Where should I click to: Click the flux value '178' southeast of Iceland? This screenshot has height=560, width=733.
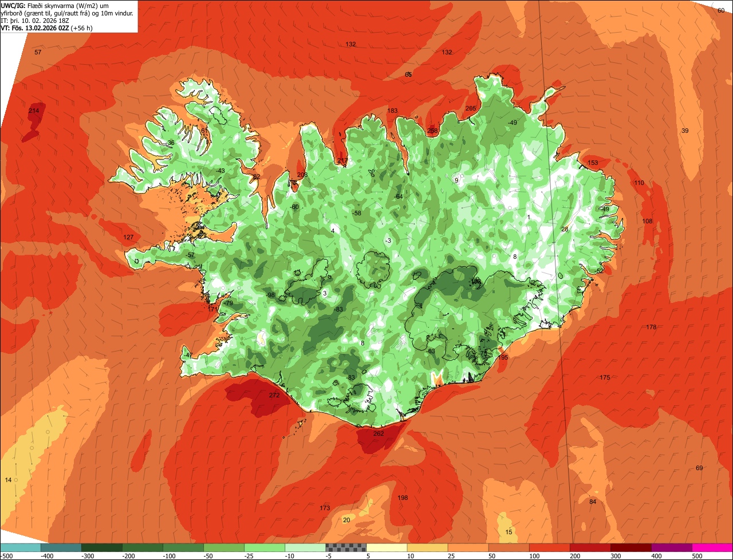(x=651, y=327)
